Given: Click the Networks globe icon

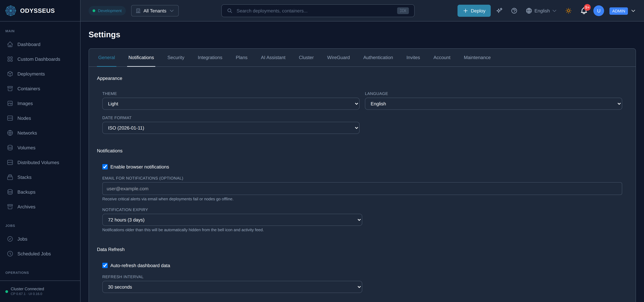Looking at the screenshot, I should click(x=10, y=133).
